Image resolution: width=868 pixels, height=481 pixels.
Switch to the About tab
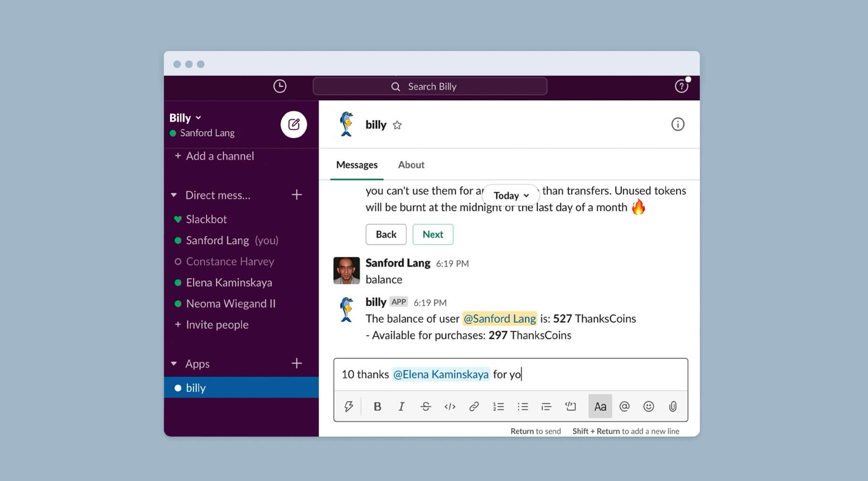411,165
